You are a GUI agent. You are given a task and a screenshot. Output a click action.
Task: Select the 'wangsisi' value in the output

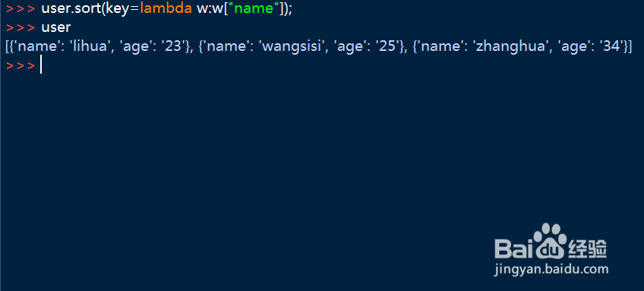point(290,47)
